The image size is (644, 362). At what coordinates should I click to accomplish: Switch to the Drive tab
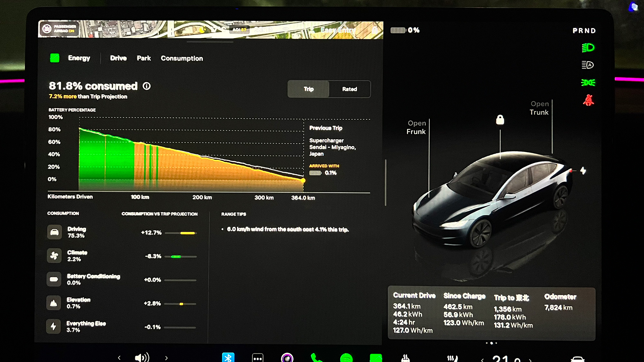pyautogui.click(x=118, y=58)
